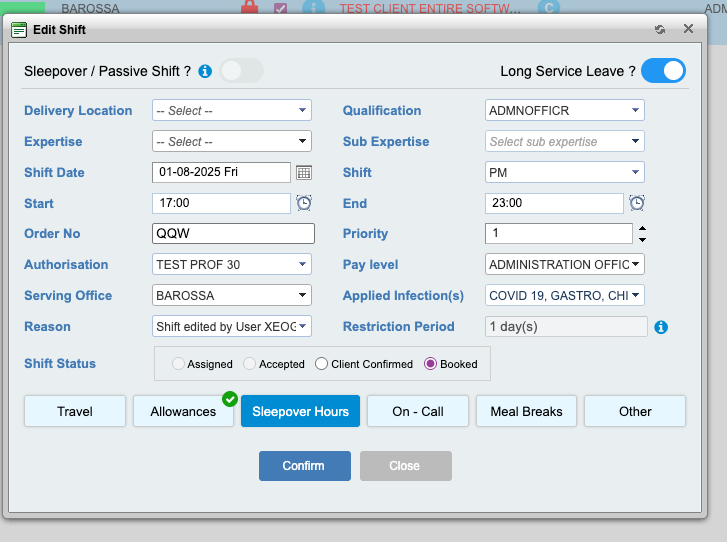Click the Order No text field
Viewport: 727px width, 542px height.
tap(233, 234)
